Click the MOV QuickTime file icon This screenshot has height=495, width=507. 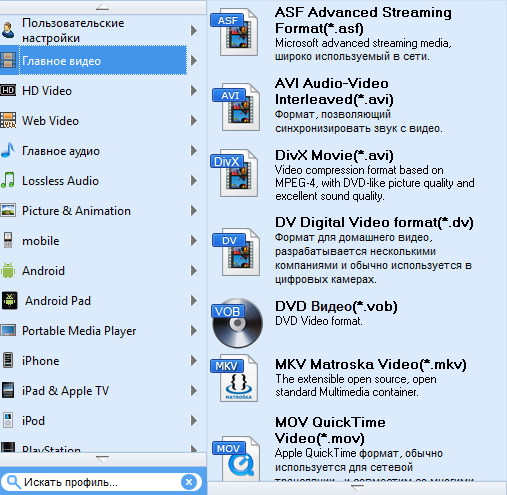tap(236, 459)
